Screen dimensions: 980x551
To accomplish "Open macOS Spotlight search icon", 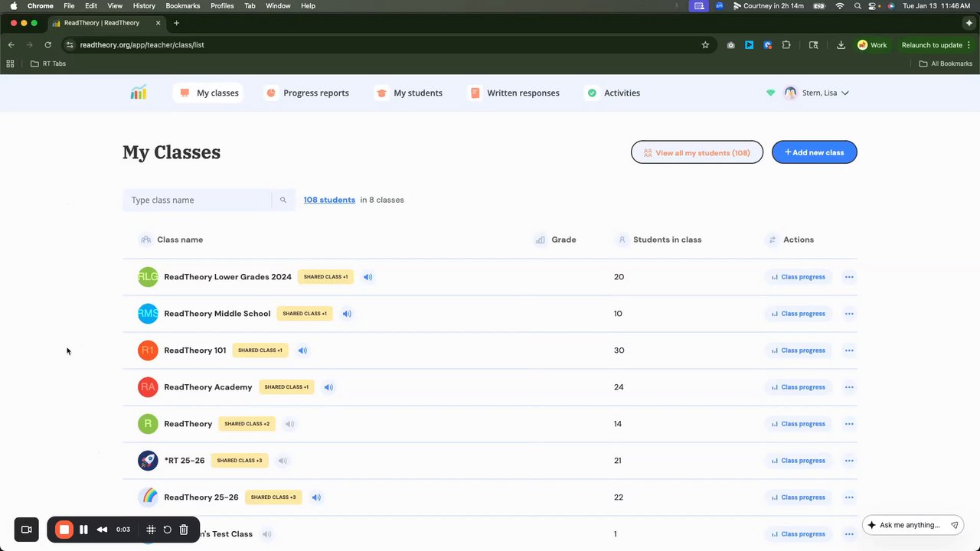I will pyautogui.click(x=857, y=6).
